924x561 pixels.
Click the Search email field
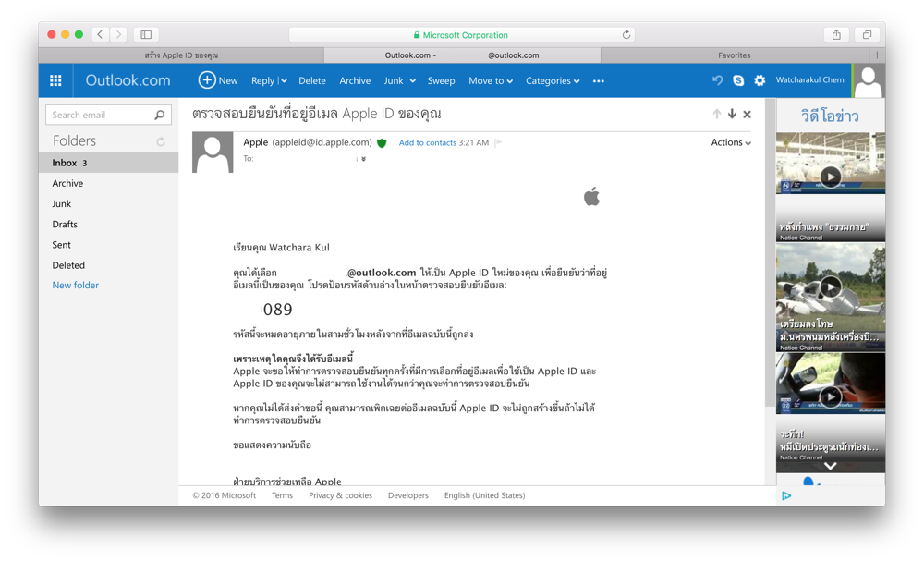coord(100,115)
